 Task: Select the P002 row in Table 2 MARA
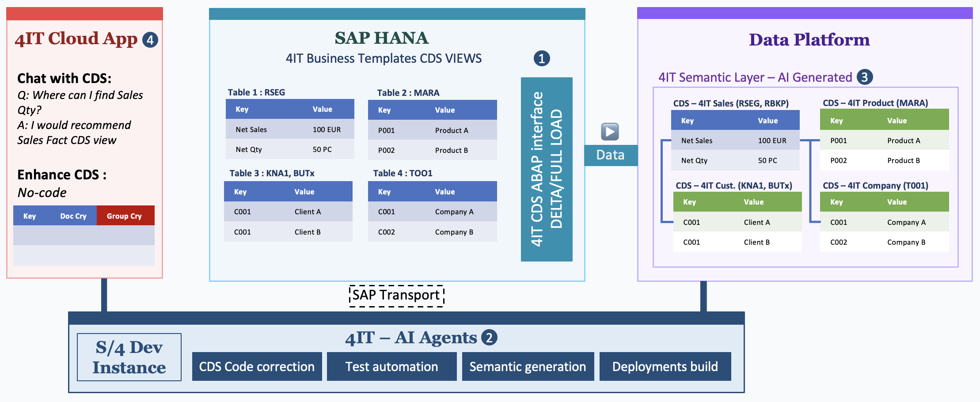[432, 150]
